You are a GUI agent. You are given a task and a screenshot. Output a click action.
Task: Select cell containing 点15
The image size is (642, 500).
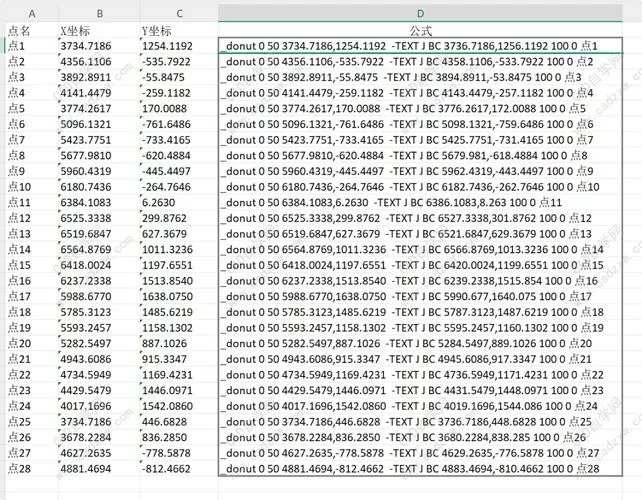pos(32,265)
